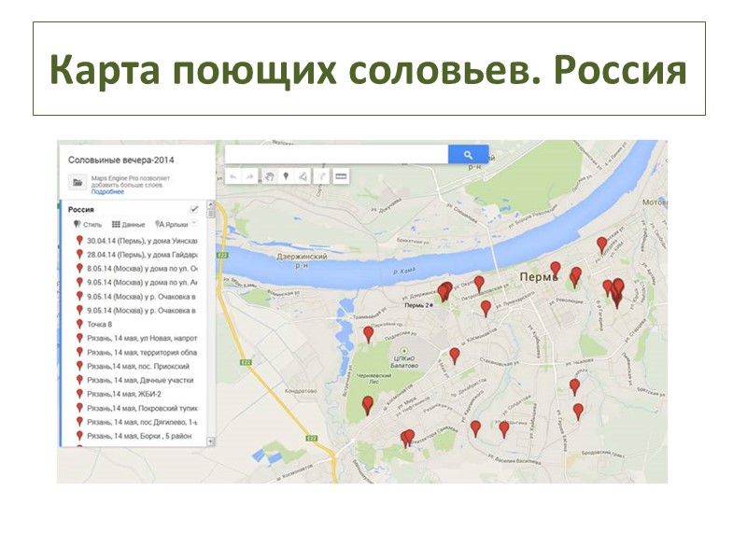This screenshot has width=747, height=560.
Task: Open the Подробнее link
Action: click(x=108, y=191)
